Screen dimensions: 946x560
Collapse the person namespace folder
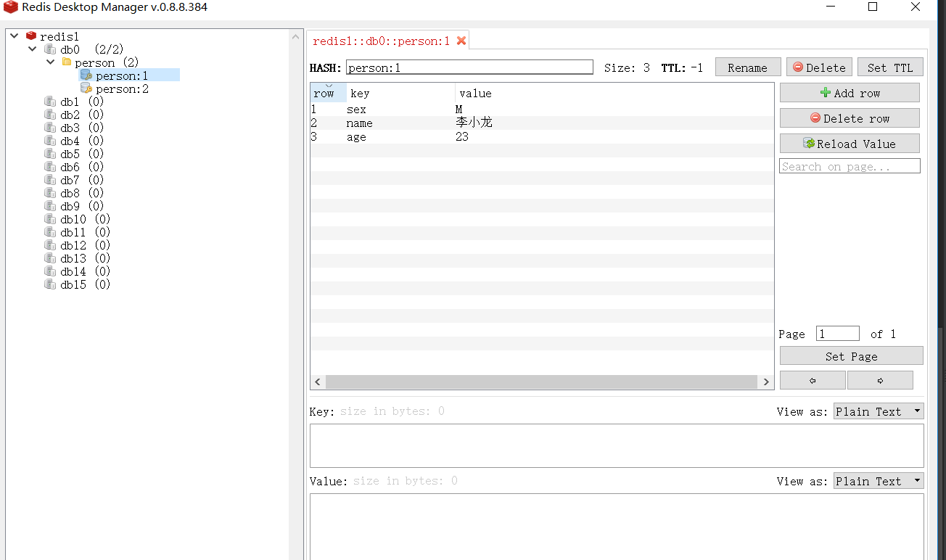[x=50, y=62]
